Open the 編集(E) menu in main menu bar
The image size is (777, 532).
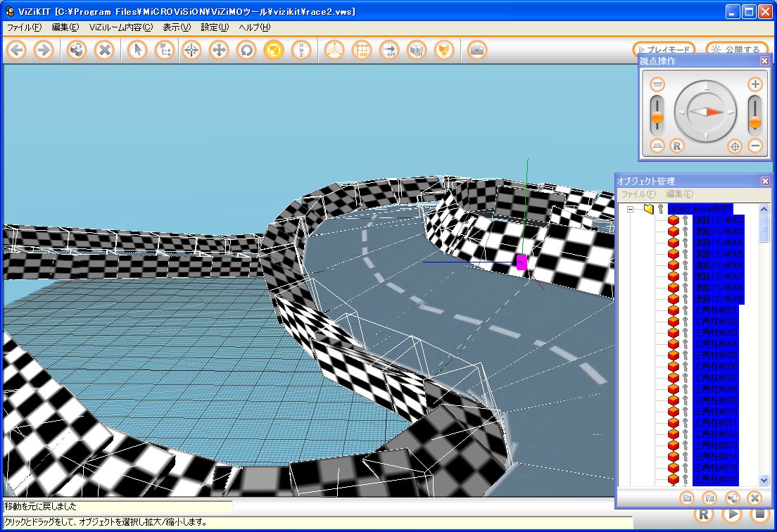tap(65, 27)
